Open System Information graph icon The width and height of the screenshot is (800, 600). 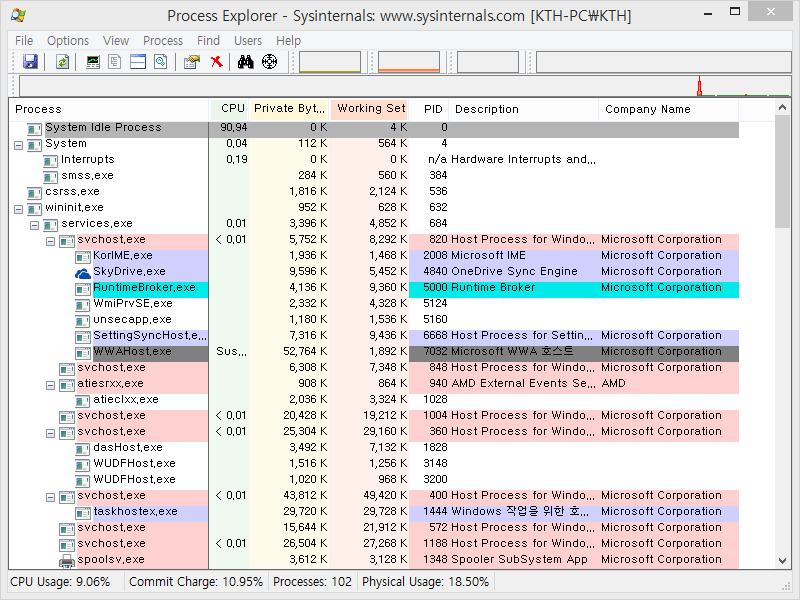93,62
